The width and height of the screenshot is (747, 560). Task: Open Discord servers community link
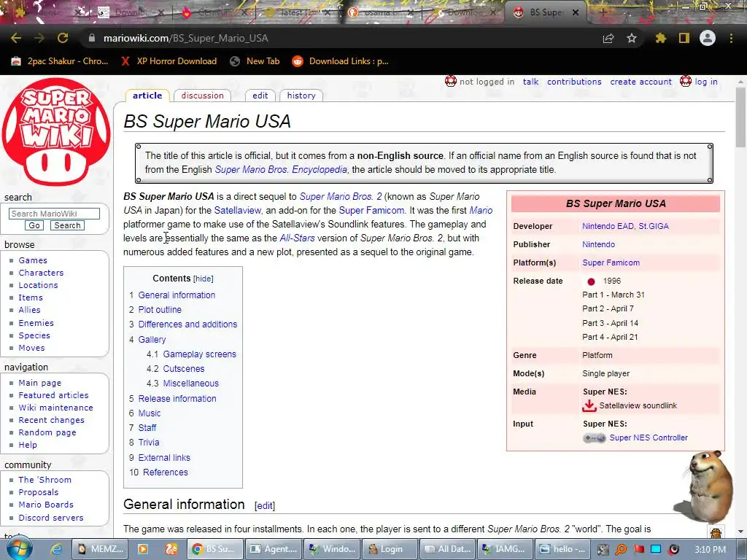tap(51, 518)
